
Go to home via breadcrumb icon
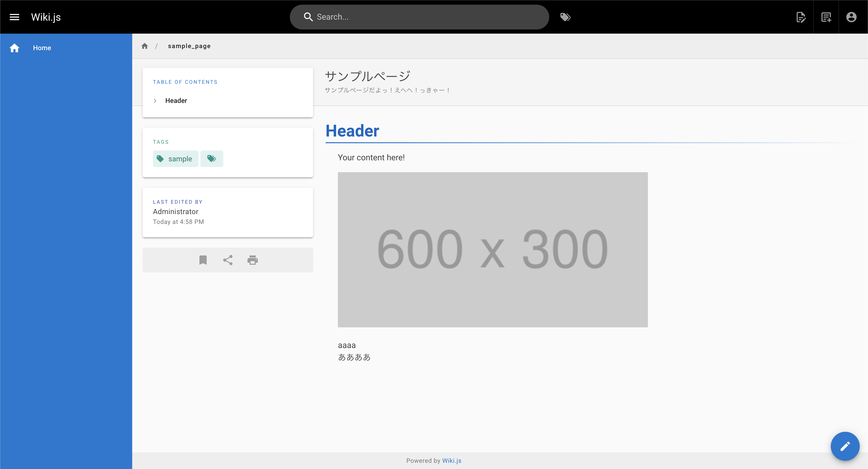(145, 46)
